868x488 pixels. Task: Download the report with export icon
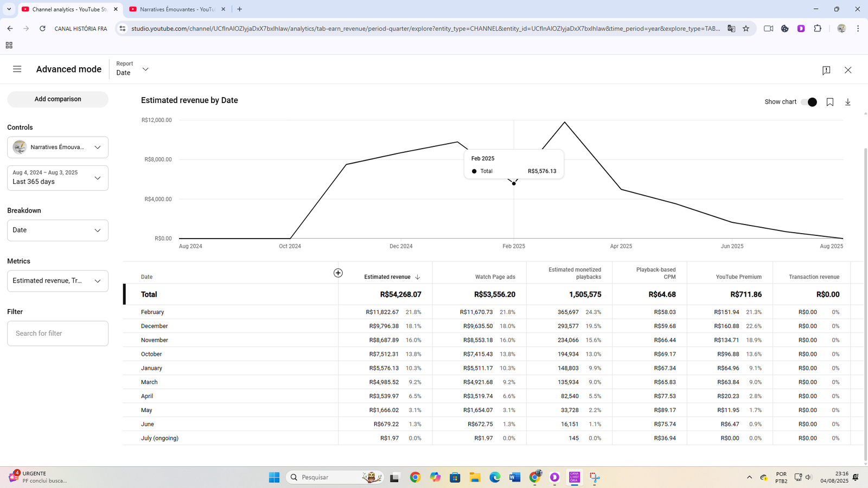[x=848, y=102]
